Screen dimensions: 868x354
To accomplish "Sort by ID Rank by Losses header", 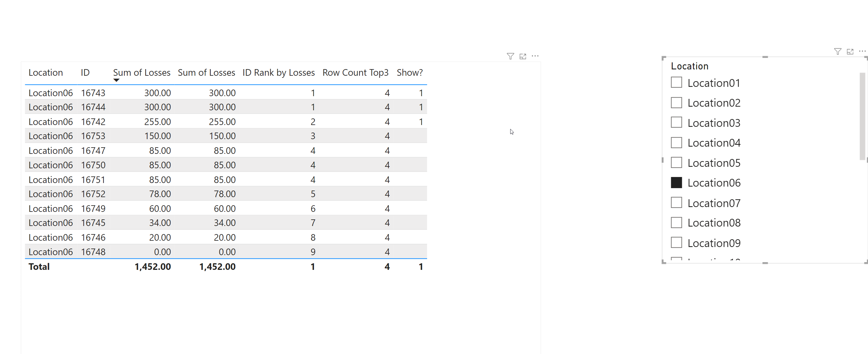I will (x=278, y=72).
